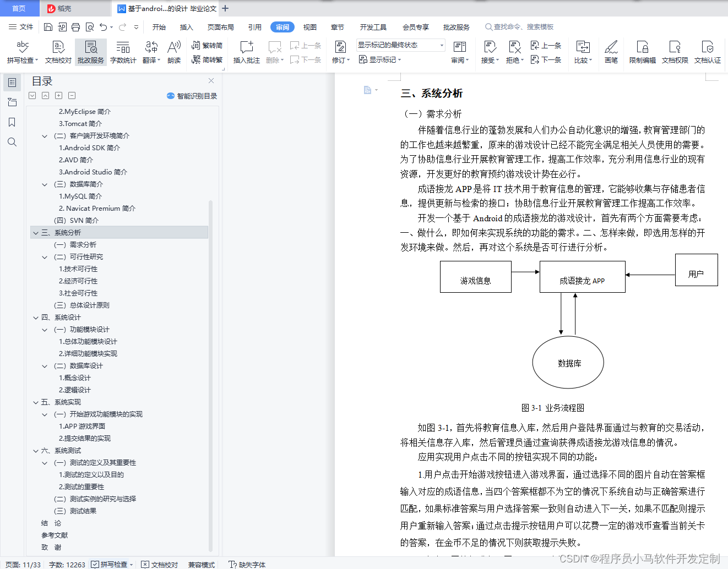Open the search sidebar panel
728x569 pixels.
[x=12, y=142]
